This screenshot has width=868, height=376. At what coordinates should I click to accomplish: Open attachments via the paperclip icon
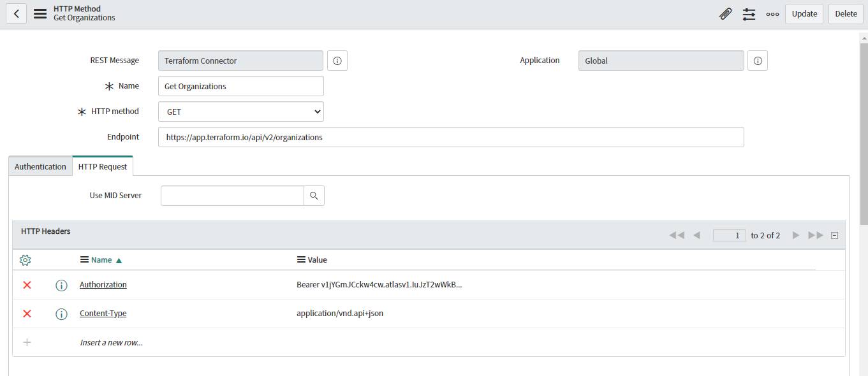(x=725, y=13)
